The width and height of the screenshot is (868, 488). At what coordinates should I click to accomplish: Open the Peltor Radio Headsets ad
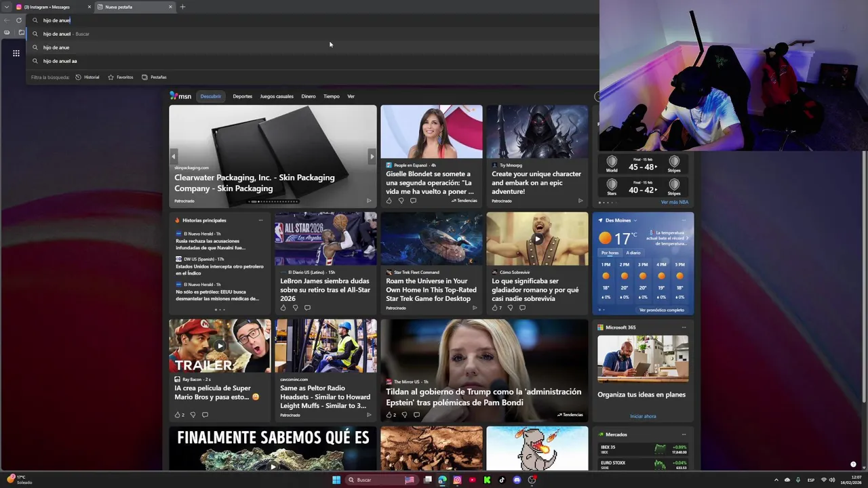click(325, 396)
